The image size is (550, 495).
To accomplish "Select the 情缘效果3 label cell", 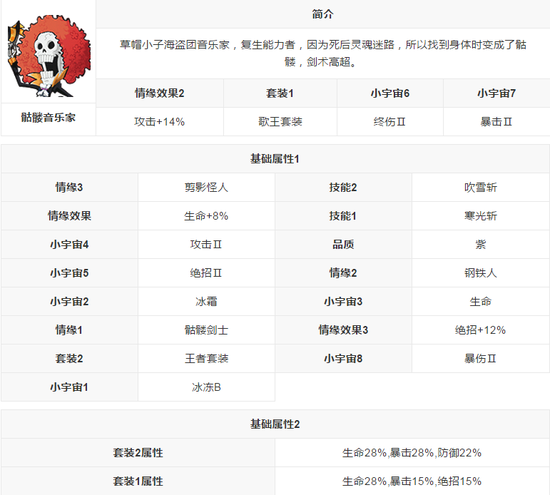I will pyautogui.click(x=343, y=330).
